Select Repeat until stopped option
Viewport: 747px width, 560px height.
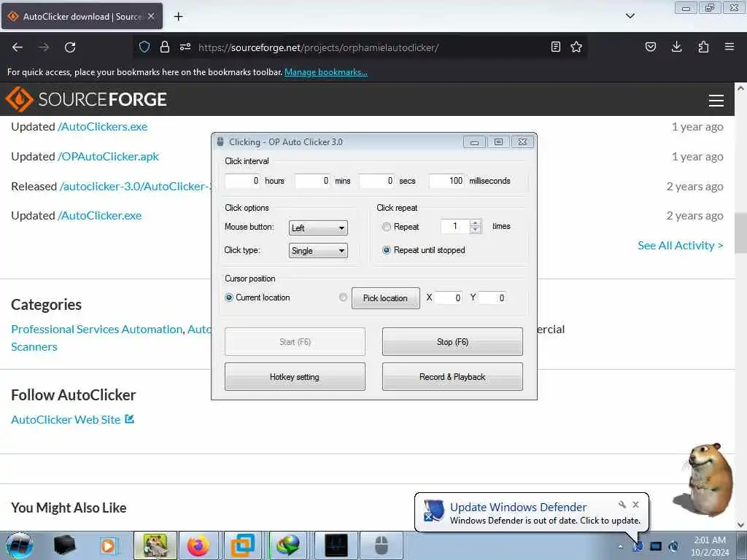(x=387, y=250)
